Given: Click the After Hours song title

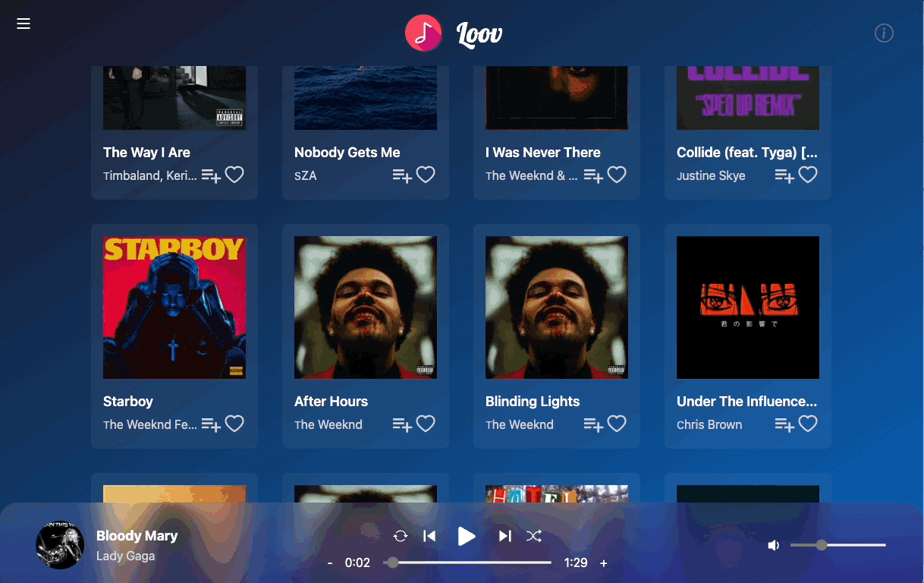Looking at the screenshot, I should (331, 402).
